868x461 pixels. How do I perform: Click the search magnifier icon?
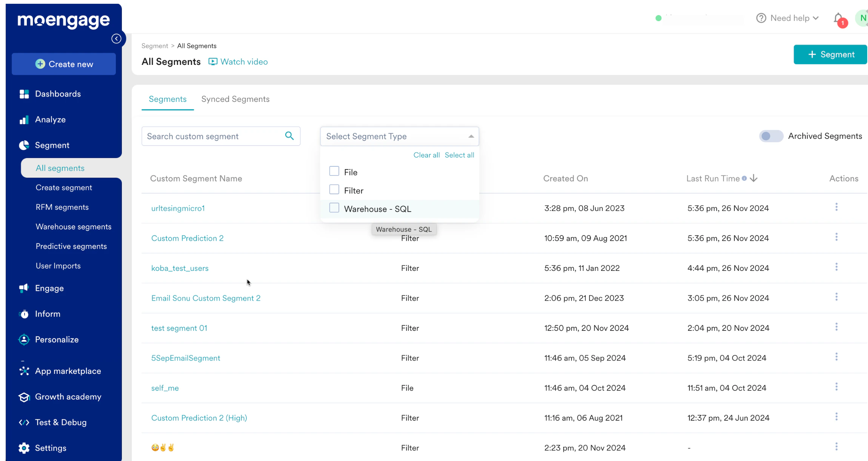pos(289,136)
